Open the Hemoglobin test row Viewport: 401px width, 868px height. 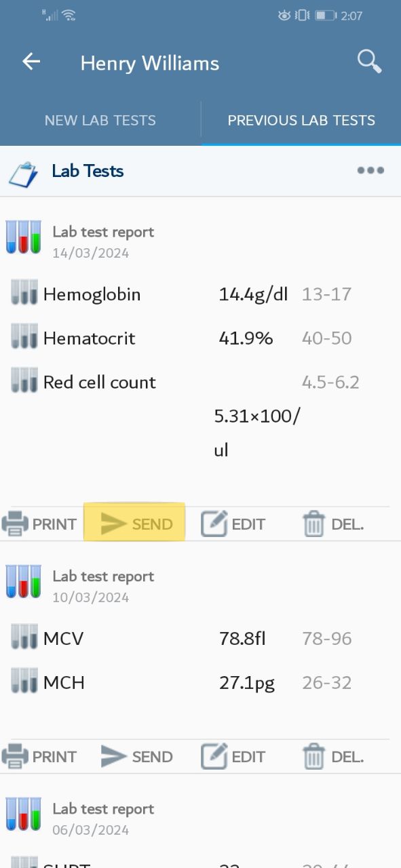pyautogui.click(x=200, y=294)
